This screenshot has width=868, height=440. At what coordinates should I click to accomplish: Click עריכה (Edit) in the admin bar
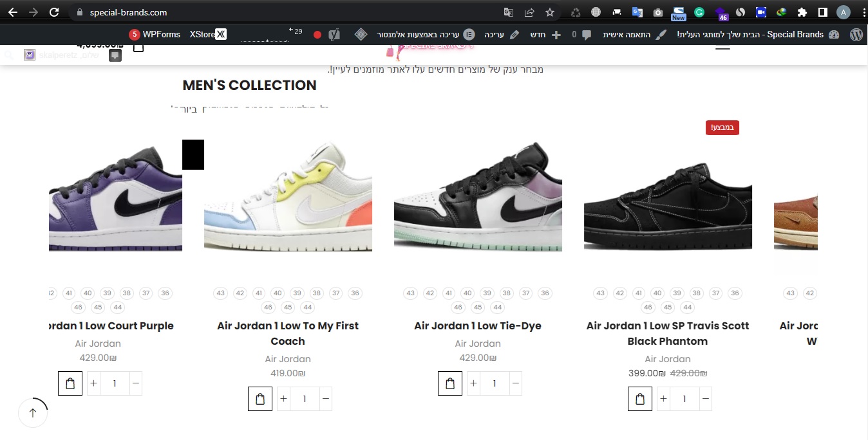pos(502,35)
